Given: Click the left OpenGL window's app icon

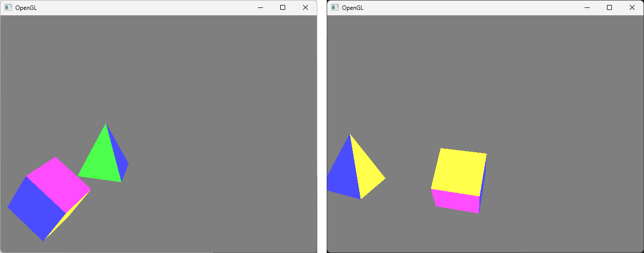Looking at the screenshot, I should click(x=8, y=7).
